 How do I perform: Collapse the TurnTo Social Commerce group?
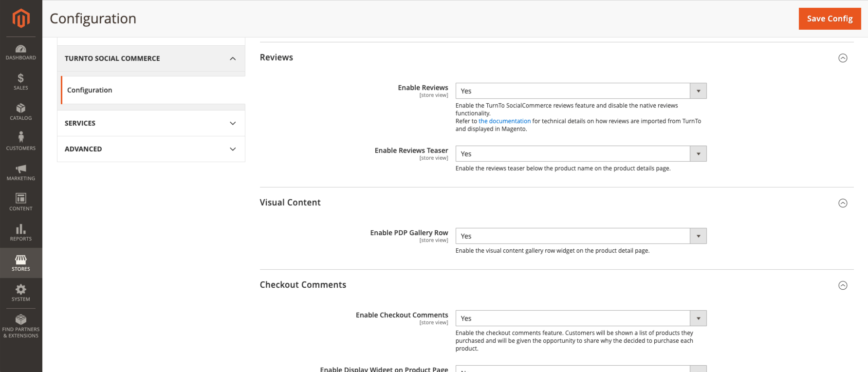(x=151, y=58)
